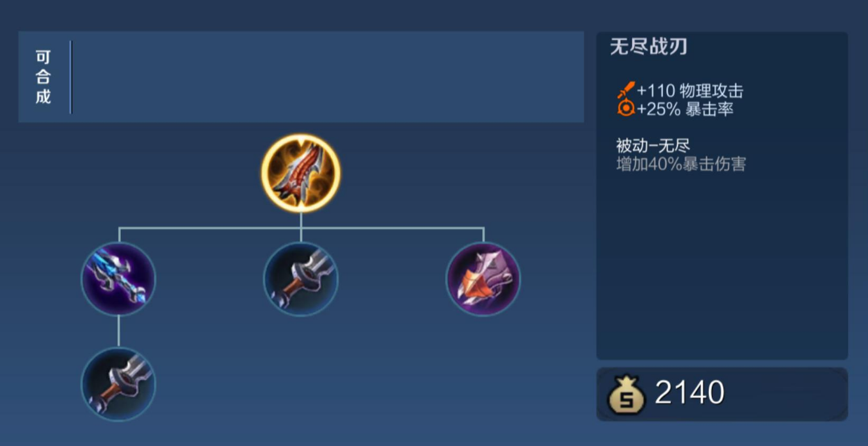Choose the purple-framed red gauntlet component icon
This screenshot has width=868, height=446.
[x=483, y=279]
